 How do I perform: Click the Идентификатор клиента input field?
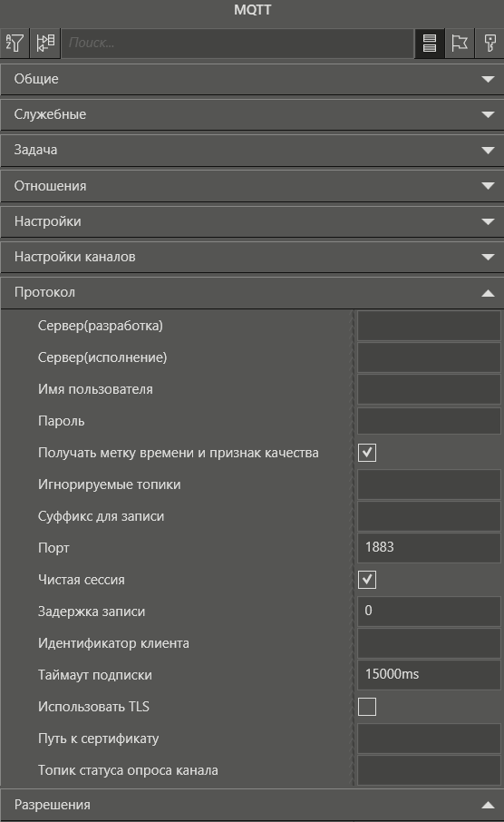(429, 643)
